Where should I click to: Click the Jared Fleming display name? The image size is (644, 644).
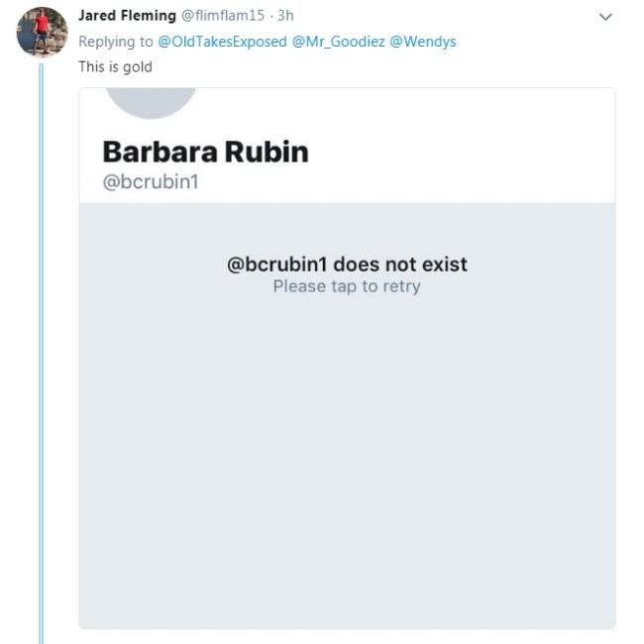coord(127,16)
